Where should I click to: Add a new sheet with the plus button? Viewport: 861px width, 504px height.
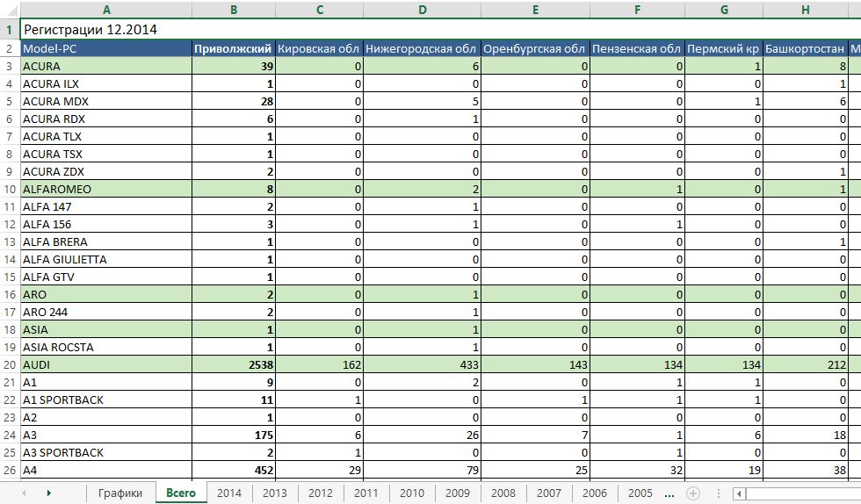coord(693,493)
